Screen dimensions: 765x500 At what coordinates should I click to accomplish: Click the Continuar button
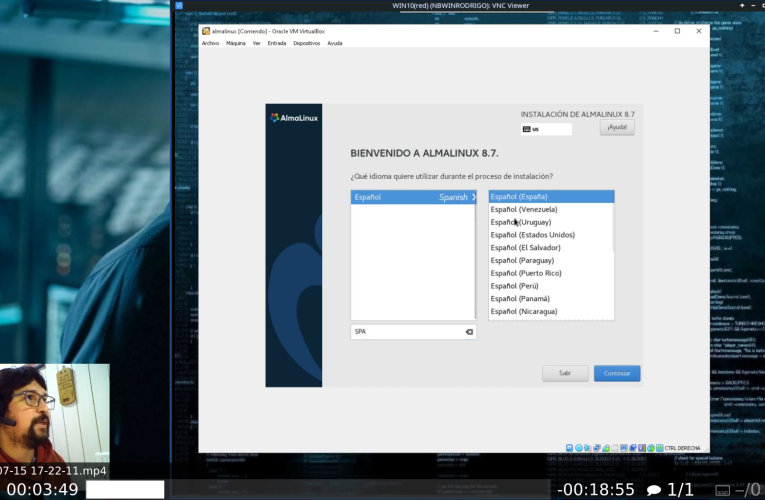tap(617, 373)
